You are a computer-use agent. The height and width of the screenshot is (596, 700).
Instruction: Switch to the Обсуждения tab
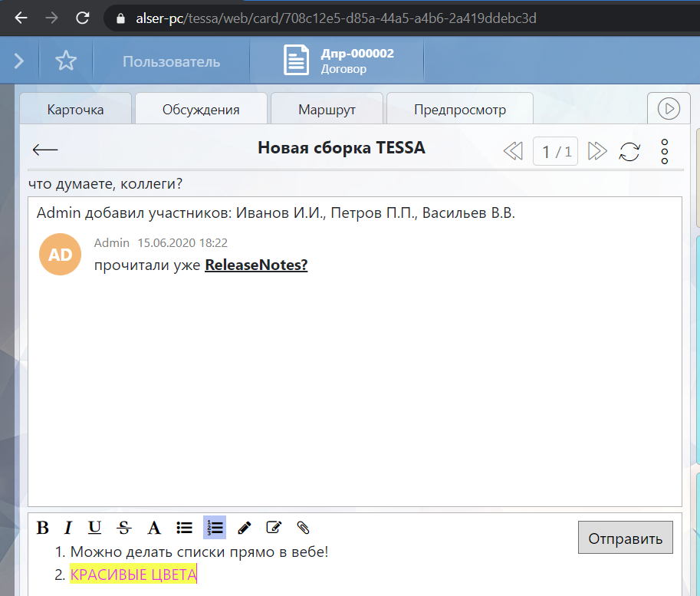pos(201,109)
